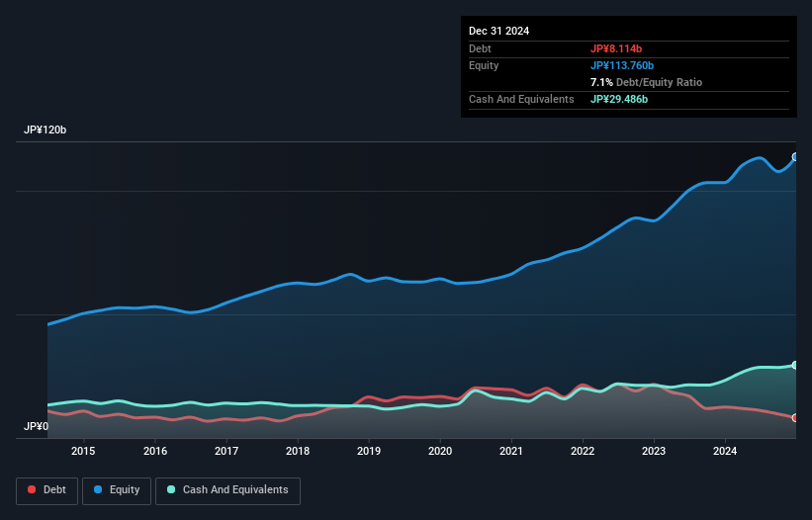Click the JP¥8.114b debt value
812x520 pixels.
[616, 48]
